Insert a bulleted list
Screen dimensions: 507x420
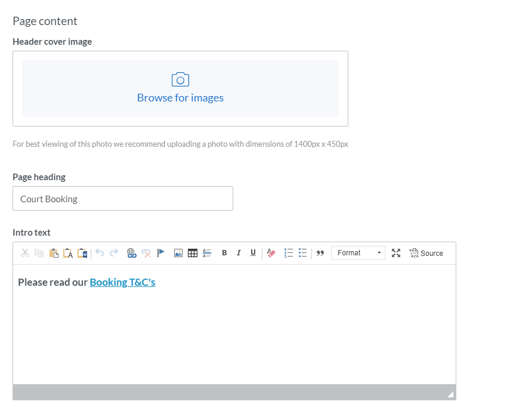tap(303, 253)
